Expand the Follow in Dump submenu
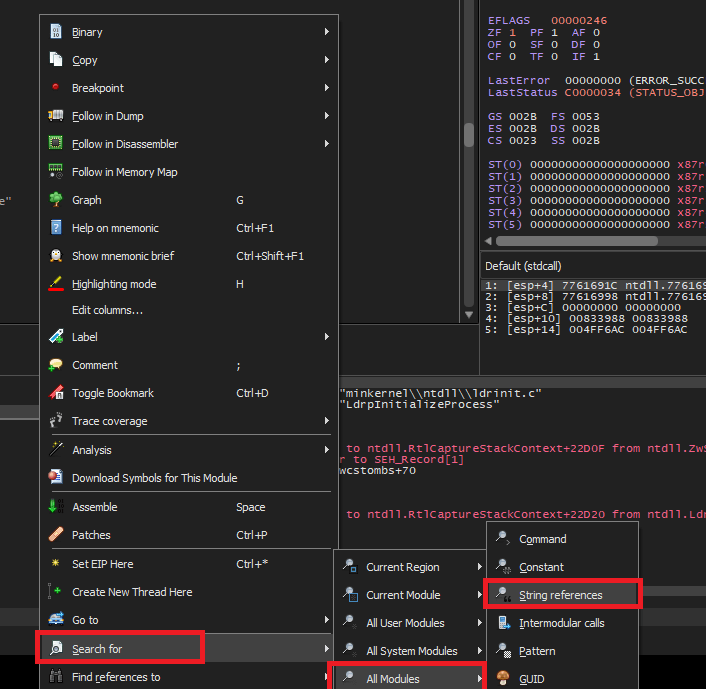The width and height of the screenshot is (706, 689). click(327, 116)
